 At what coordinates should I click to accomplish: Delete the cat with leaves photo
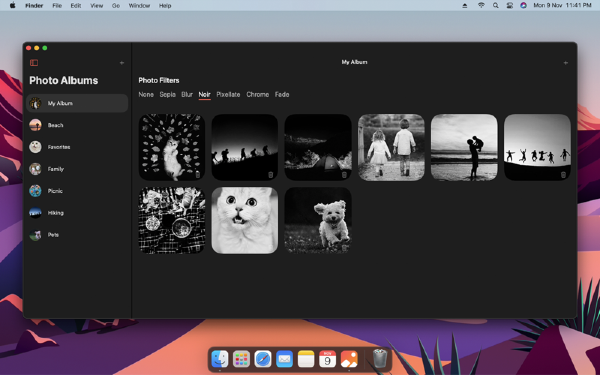coord(198,174)
